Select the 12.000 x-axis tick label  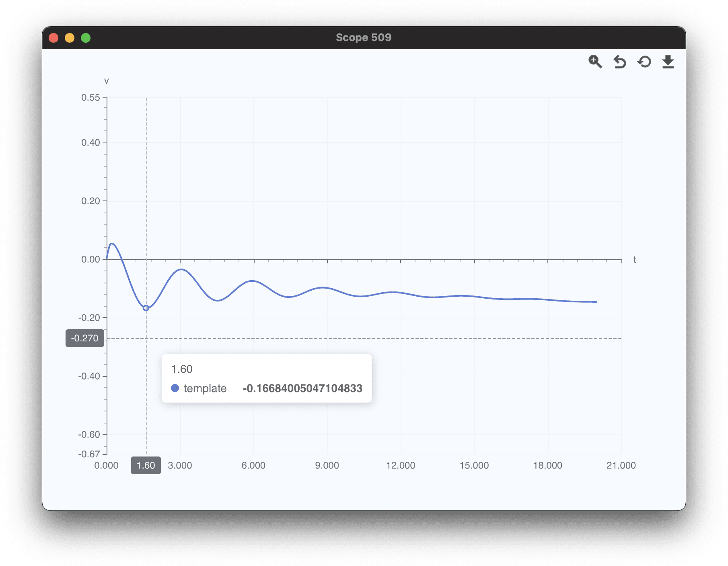click(x=401, y=465)
